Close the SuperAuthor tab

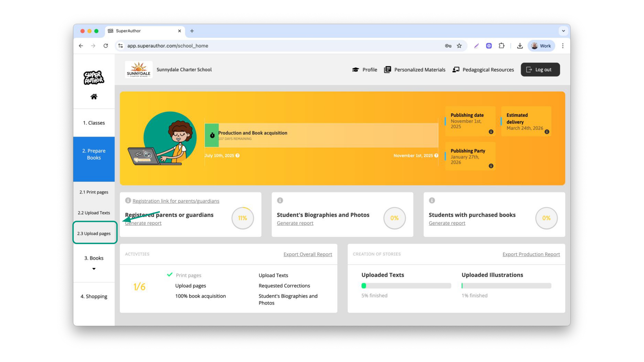point(179,31)
